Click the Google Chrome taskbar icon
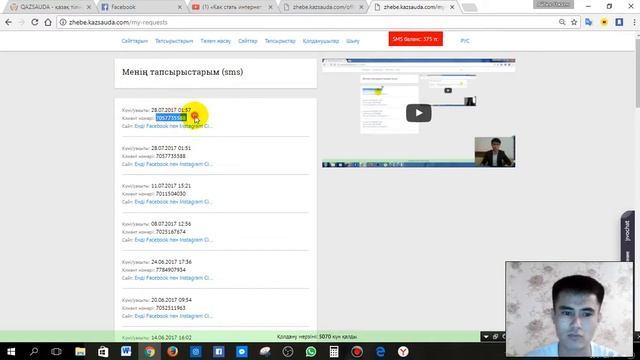 pyautogui.click(x=149, y=351)
